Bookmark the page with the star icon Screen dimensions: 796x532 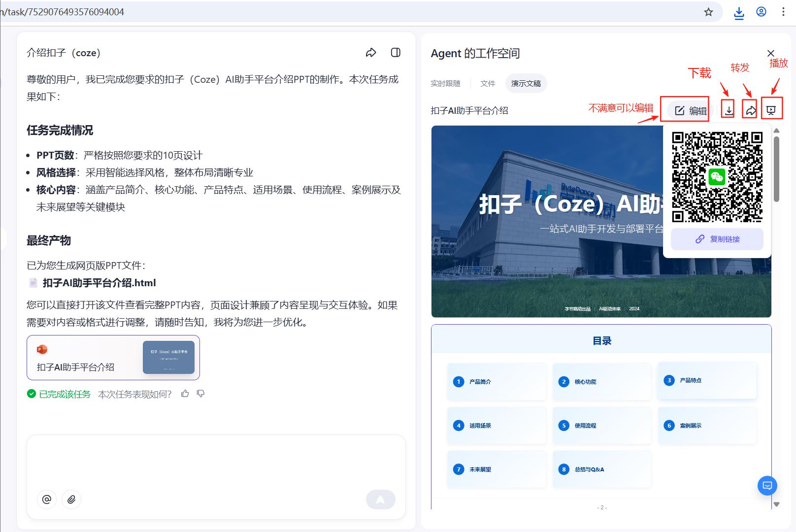[708, 12]
